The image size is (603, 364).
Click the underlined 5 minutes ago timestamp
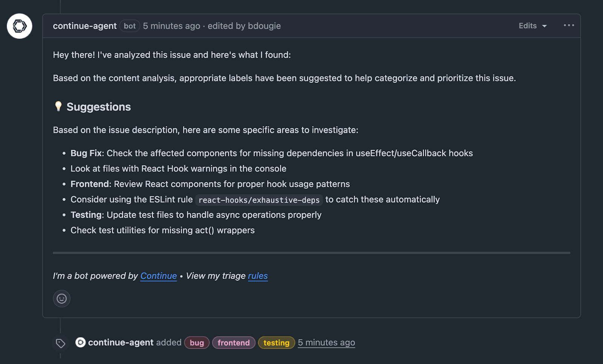[326, 343]
